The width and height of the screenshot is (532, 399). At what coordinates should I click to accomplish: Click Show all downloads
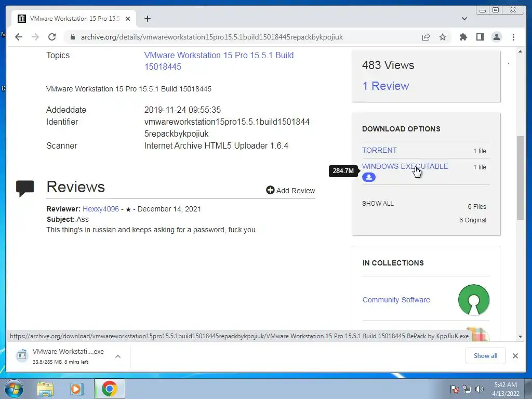[x=486, y=356]
